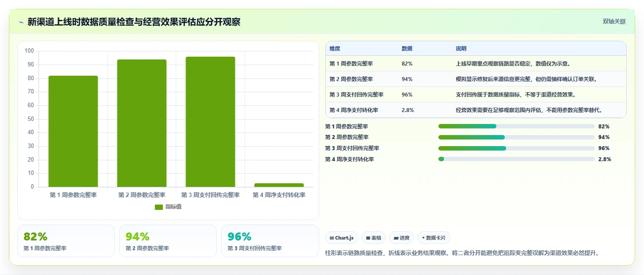This screenshot has height=275, width=644.
Task: Click the 82% progress bar for 第 1 周参数完整率
Action: 516,126
